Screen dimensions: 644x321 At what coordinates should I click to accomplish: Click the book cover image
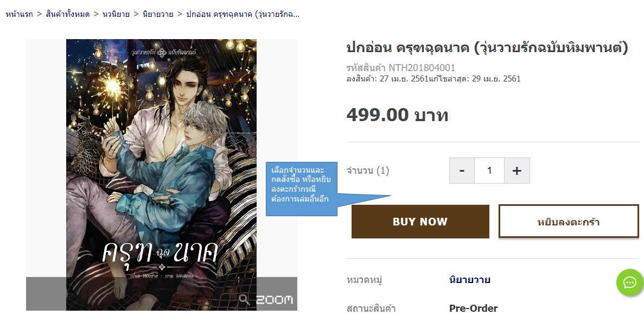[162, 175]
